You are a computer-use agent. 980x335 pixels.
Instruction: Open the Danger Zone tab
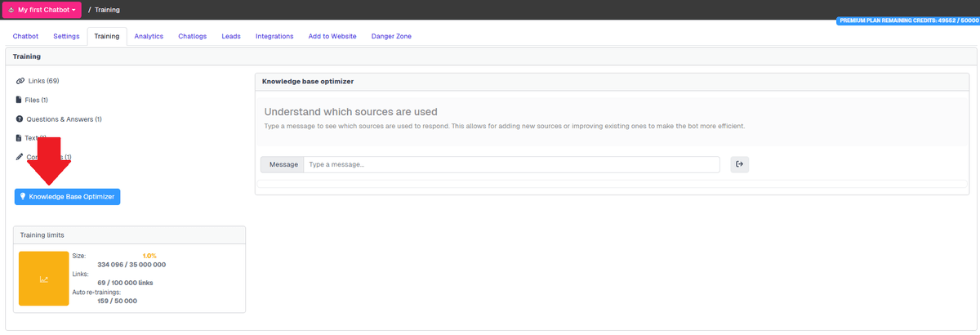pyautogui.click(x=393, y=37)
